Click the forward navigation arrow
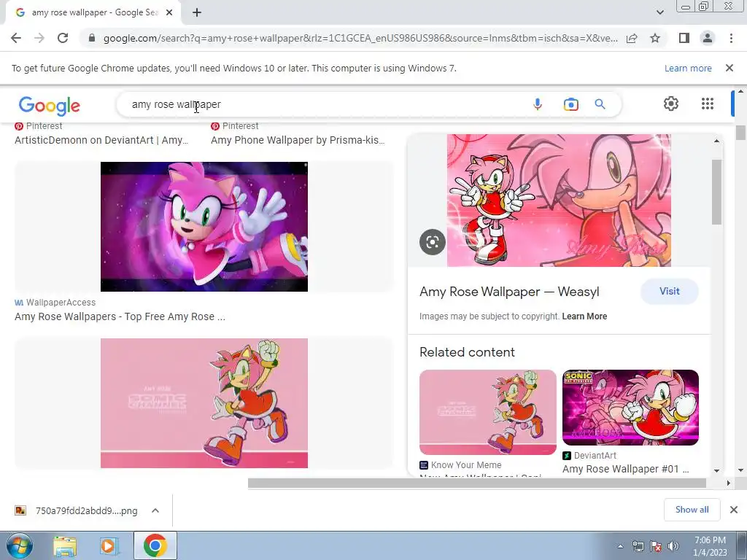The width and height of the screenshot is (747, 560). point(39,38)
